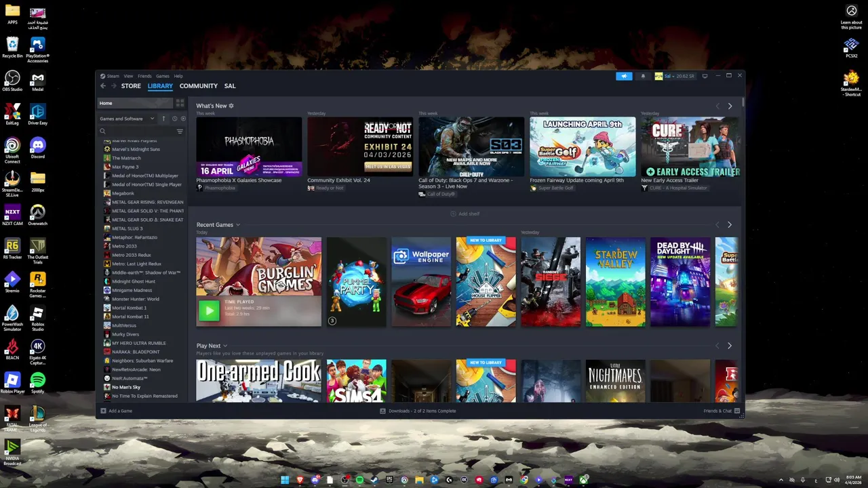Click the Ready or Not game tag
The height and width of the screenshot is (488, 868).
(330, 188)
